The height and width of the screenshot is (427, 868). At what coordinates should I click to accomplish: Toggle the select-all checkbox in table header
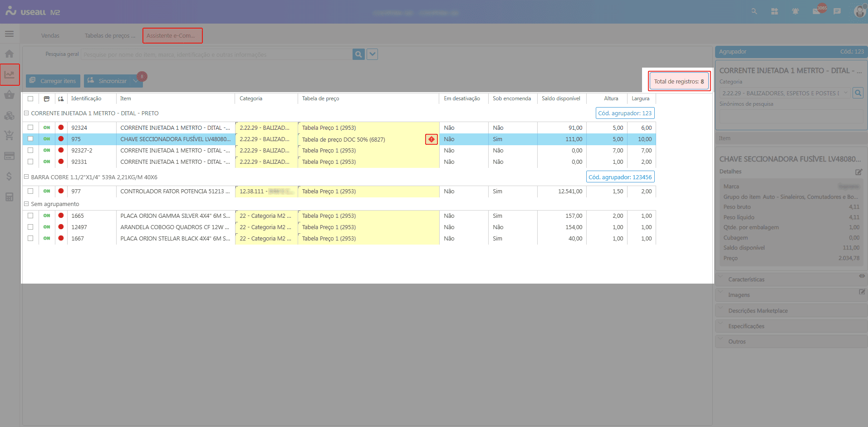point(30,98)
